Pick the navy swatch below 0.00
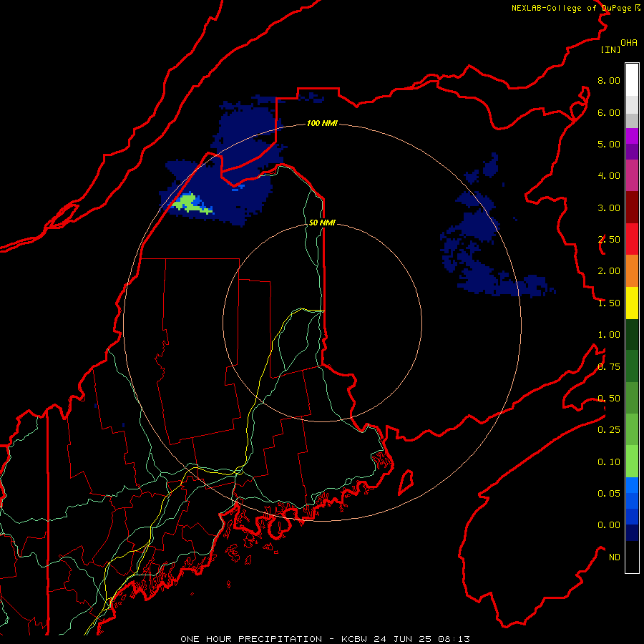Screen dimensions: 644x644 coord(632,532)
